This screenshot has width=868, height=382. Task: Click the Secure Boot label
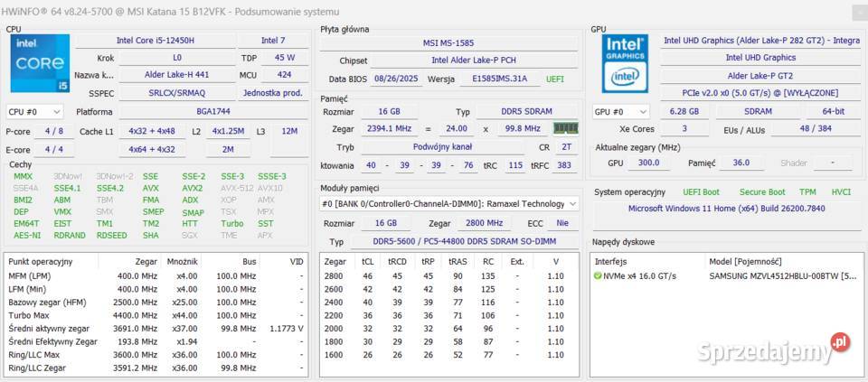(x=762, y=192)
